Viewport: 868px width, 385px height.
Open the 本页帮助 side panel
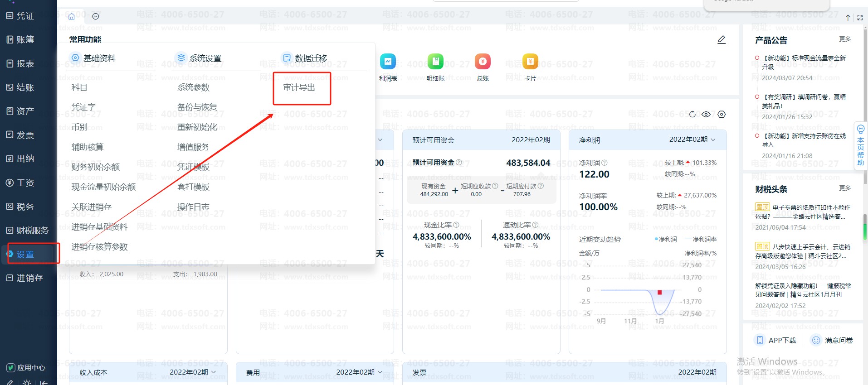pyautogui.click(x=860, y=146)
